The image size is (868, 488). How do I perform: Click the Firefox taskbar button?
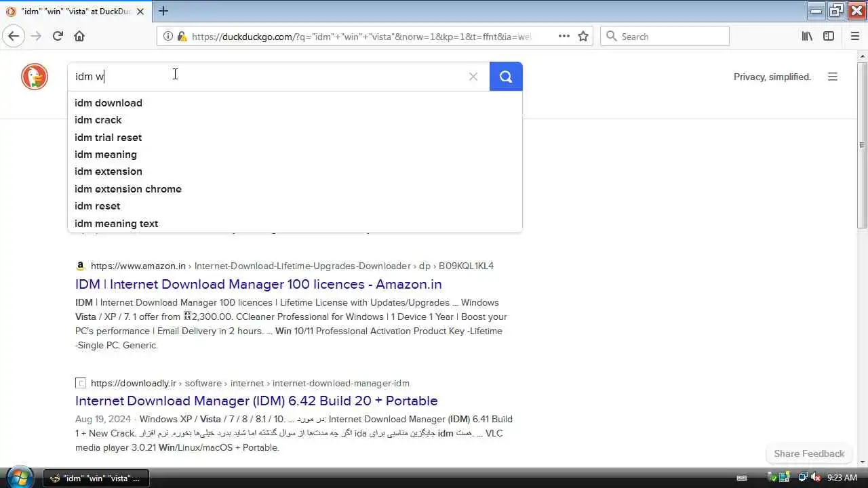click(x=96, y=478)
